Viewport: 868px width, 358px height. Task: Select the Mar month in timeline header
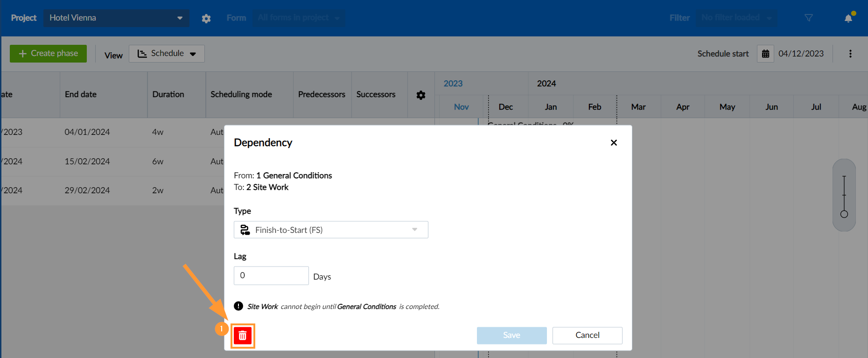[x=638, y=107]
